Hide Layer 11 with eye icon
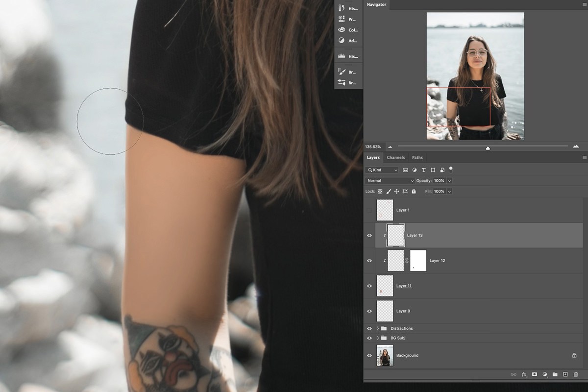The width and height of the screenshot is (588, 392). click(369, 286)
